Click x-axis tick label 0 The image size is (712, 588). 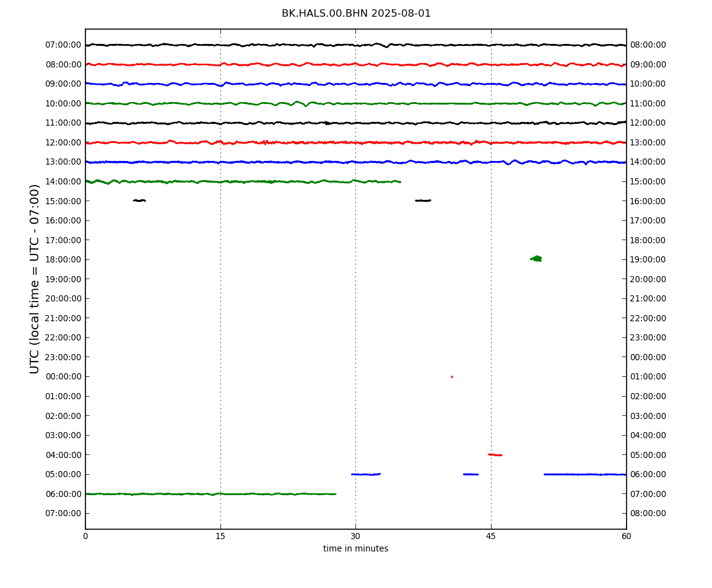[85, 536]
